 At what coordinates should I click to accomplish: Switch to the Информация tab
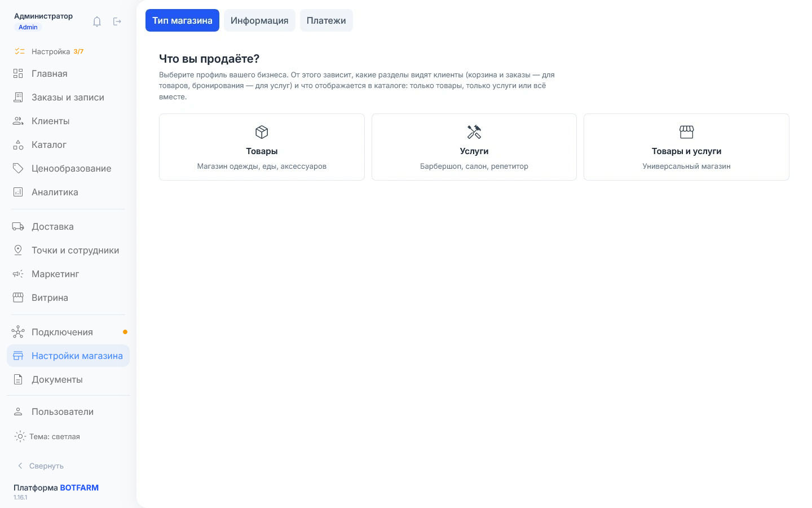pos(259,20)
